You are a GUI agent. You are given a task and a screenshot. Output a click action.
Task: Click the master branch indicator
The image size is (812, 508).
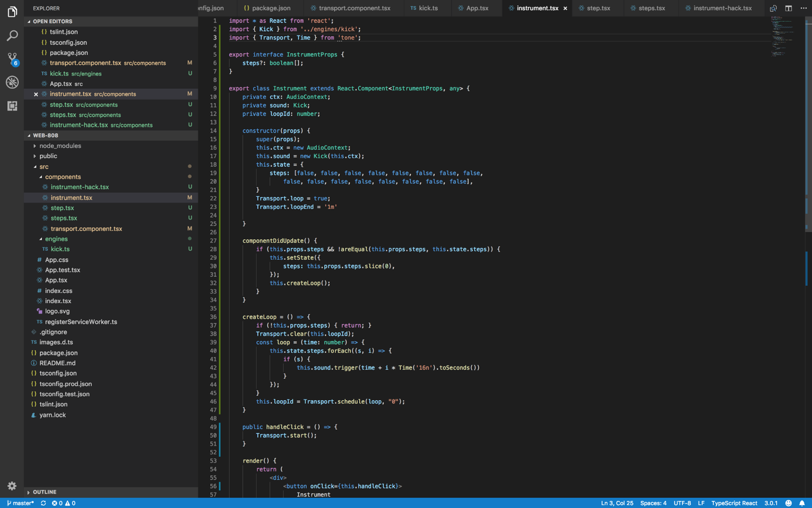(x=21, y=503)
